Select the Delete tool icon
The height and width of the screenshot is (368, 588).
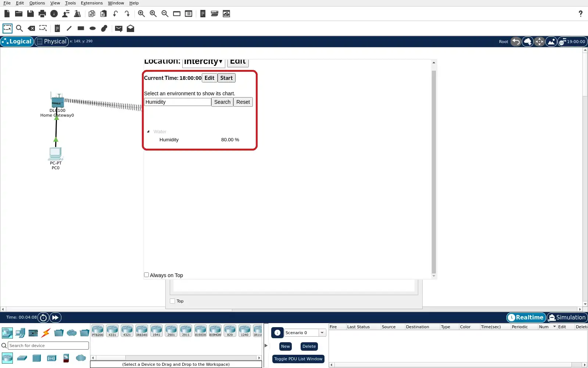pos(31,28)
